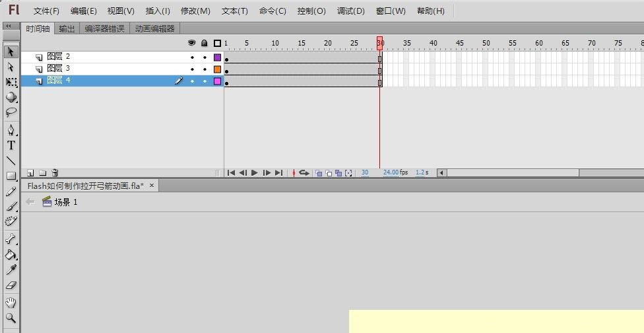
Task: Toggle visibility dot of 图层 4
Action: tap(192, 81)
